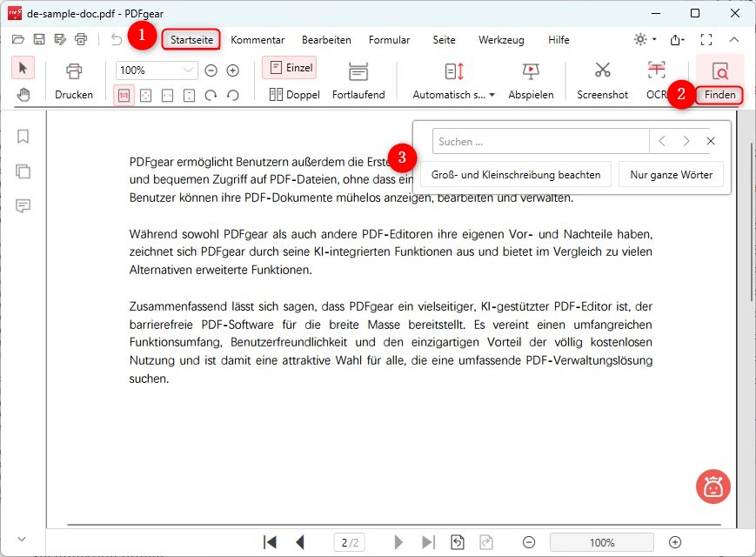Open the Bearbeiten tab
The height and width of the screenshot is (557, 756).
[x=326, y=39]
